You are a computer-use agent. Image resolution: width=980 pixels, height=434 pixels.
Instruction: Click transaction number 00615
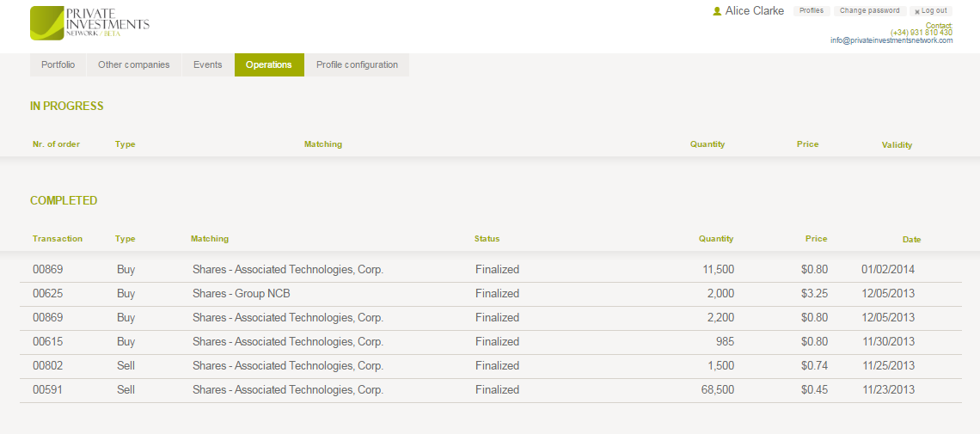(x=48, y=342)
